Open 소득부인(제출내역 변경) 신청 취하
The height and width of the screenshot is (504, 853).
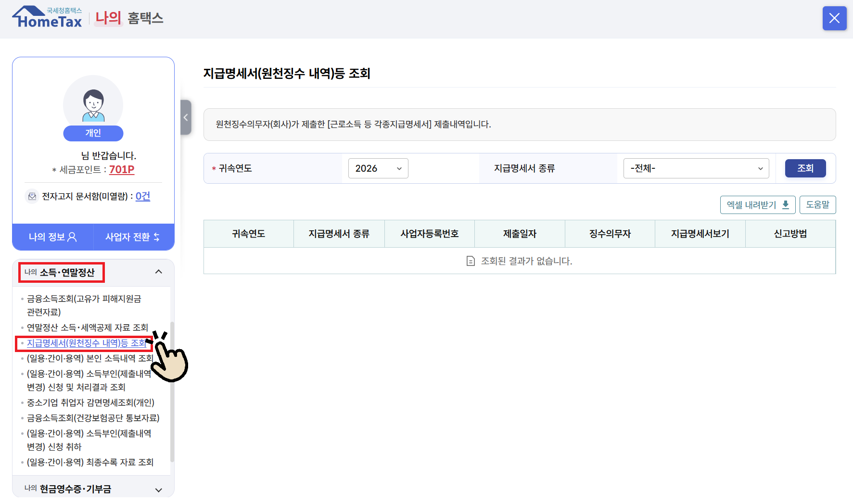tap(89, 440)
